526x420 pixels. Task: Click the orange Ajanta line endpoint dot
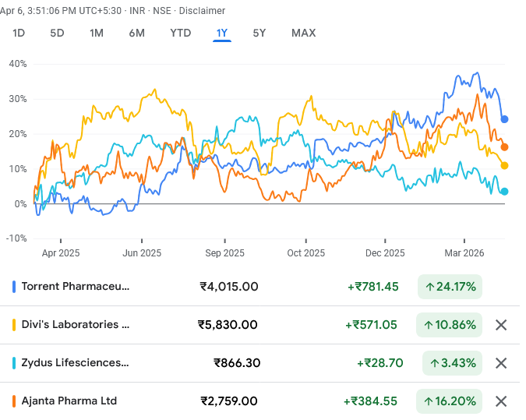click(504, 147)
